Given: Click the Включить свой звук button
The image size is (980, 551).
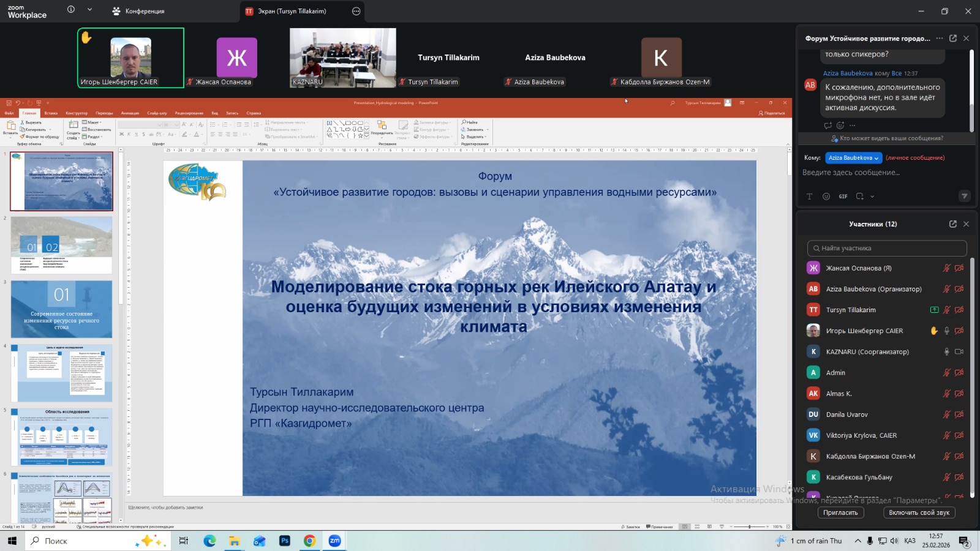Looking at the screenshot, I should coord(919,512).
